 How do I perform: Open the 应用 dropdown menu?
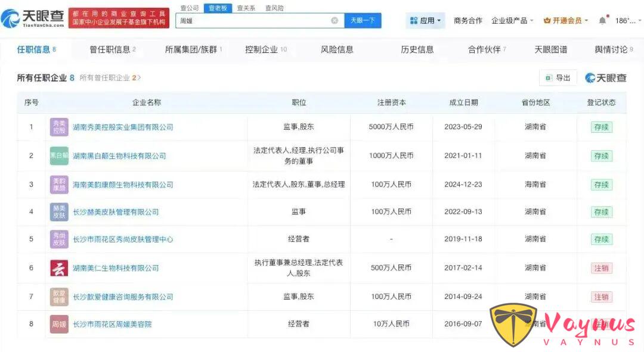pos(426,20)
